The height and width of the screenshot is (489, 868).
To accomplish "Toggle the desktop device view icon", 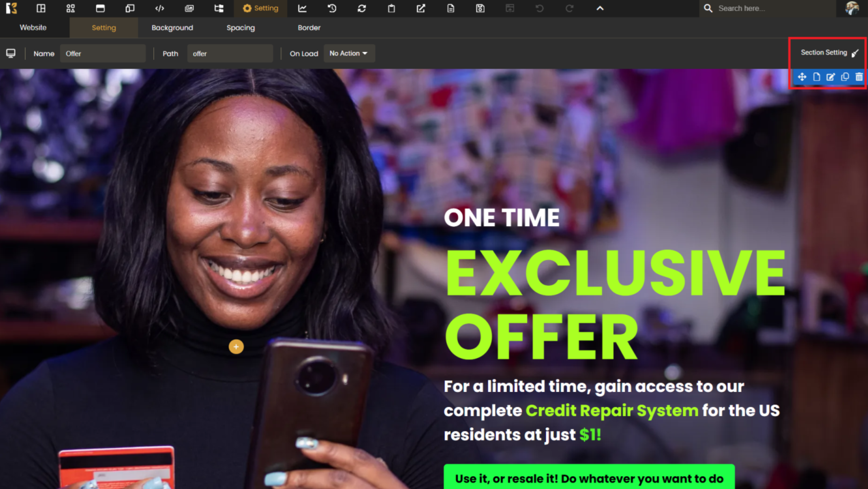I will pos(11,54).
